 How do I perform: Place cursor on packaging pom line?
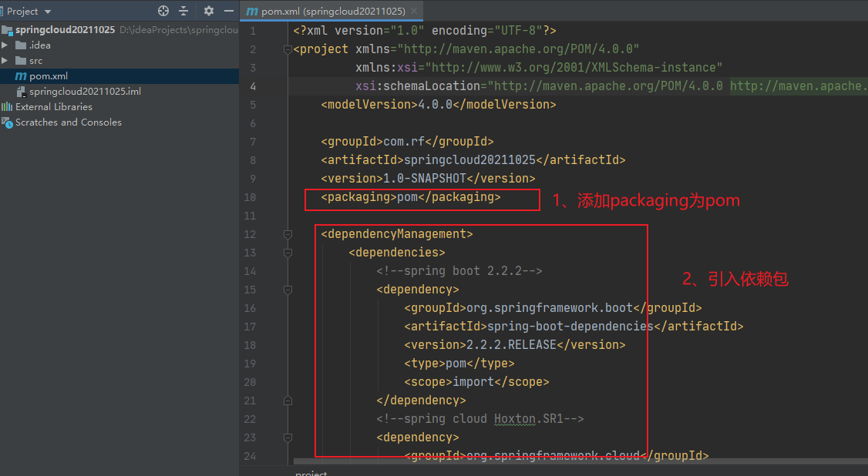point(411,197)
